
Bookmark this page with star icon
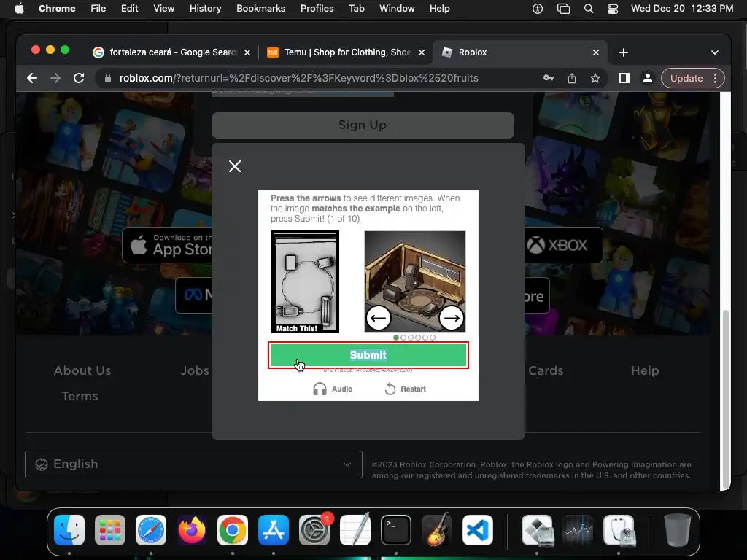click(x=595, y=78)
